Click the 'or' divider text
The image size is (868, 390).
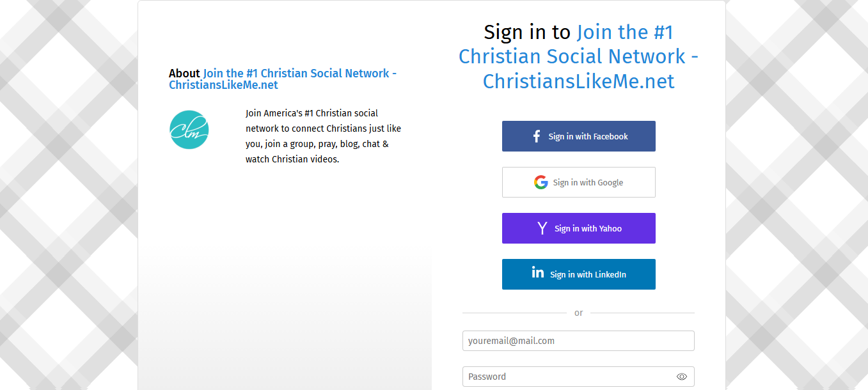pyautogui.click(x=578, y=313)
